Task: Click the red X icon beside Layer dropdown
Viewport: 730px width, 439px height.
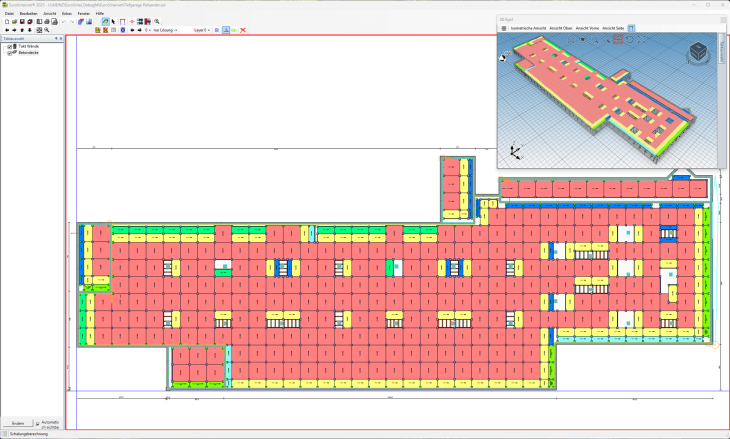Action: tap(243, 30)
